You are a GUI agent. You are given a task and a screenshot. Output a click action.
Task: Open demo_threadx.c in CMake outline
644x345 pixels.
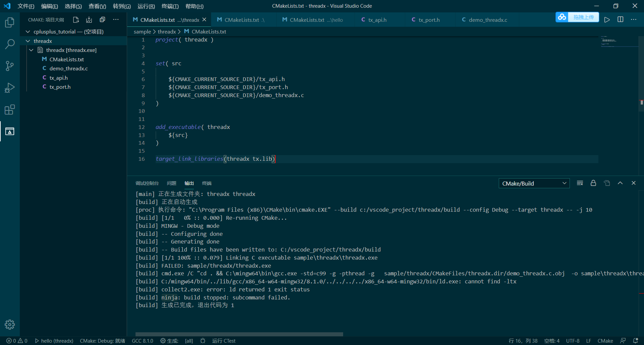pos(69,68)
